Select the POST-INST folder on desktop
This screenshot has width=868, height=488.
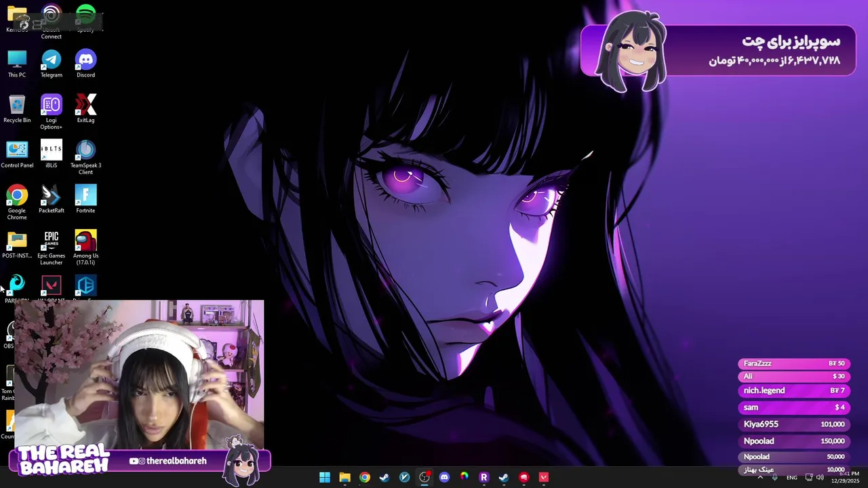[x=17, y=245]
